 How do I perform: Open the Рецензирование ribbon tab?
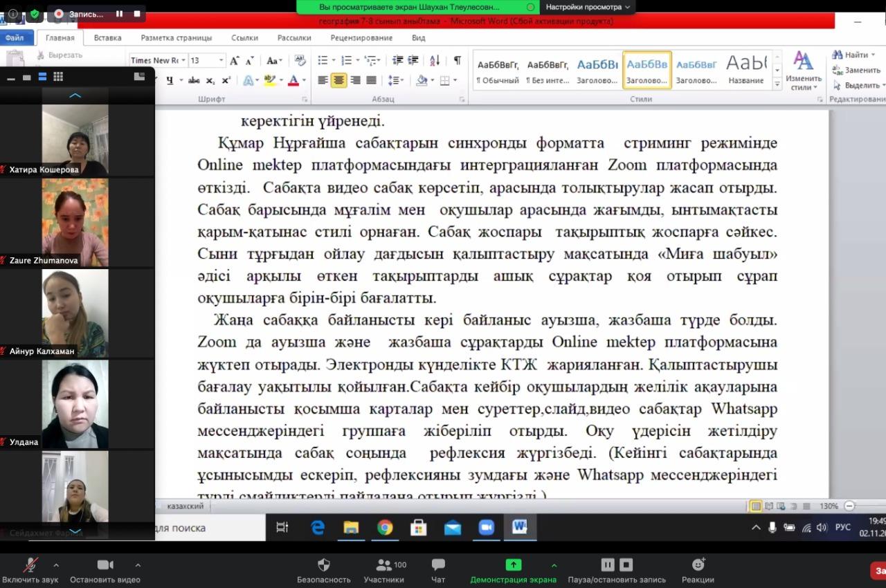point(361,38)
